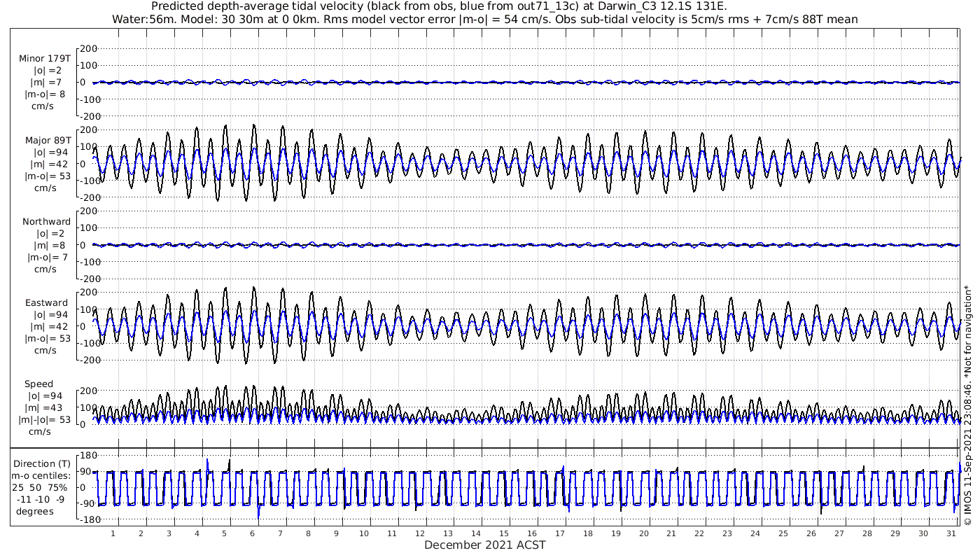980x560 pixels.
Task: Click the vertical IMOS 'Not for navigation' credit text
Action: (x=967, y=405)
